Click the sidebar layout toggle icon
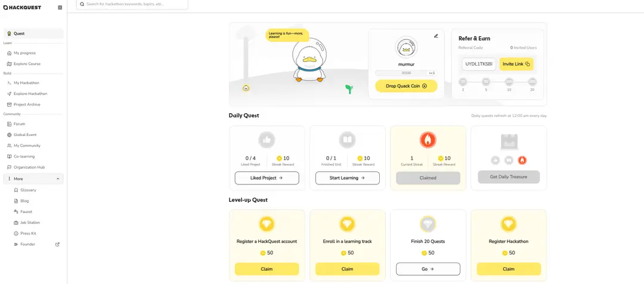Image resolution: width=644 pixels, height=284 pixels. pos(60,8)
